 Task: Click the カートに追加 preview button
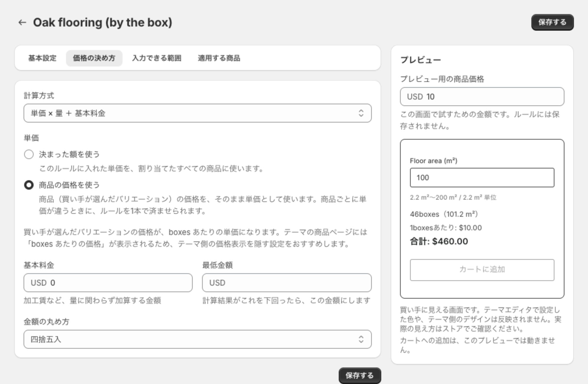(482, 270)
